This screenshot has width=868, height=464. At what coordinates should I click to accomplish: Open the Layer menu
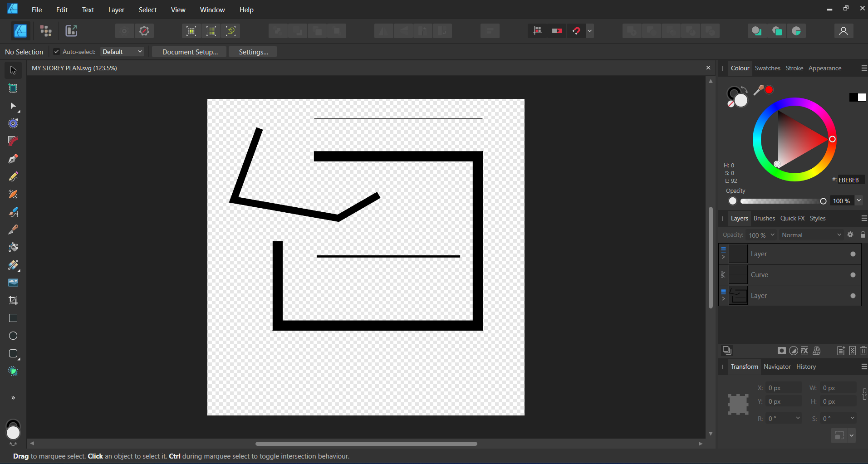[x=116, y=10]
